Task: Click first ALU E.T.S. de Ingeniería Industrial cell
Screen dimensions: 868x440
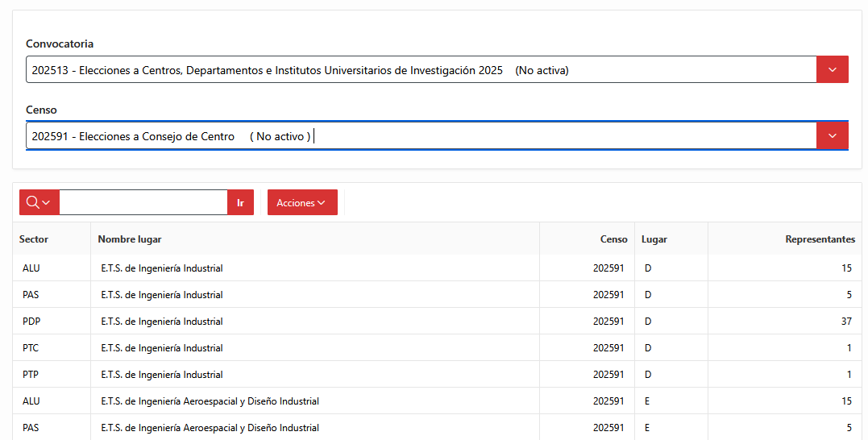Action: pos(315,268)
